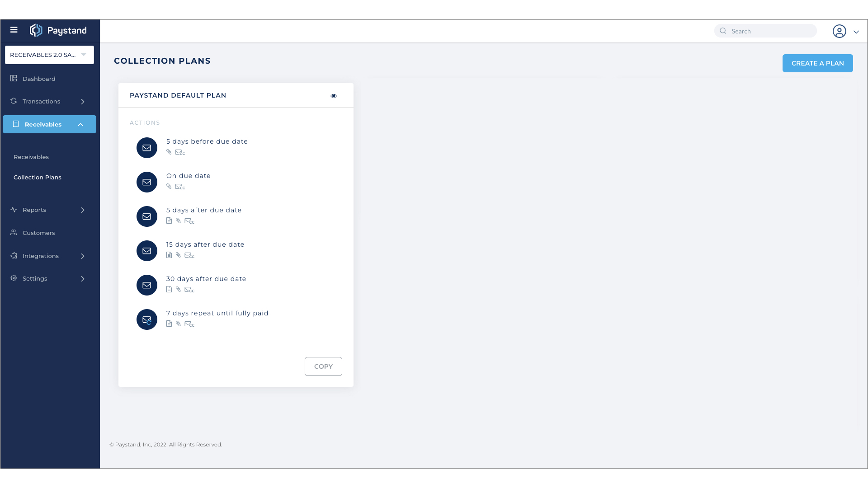Click the Integrations puzzle icon in the sidebar

pyautogui.click(x=14, y=255)
